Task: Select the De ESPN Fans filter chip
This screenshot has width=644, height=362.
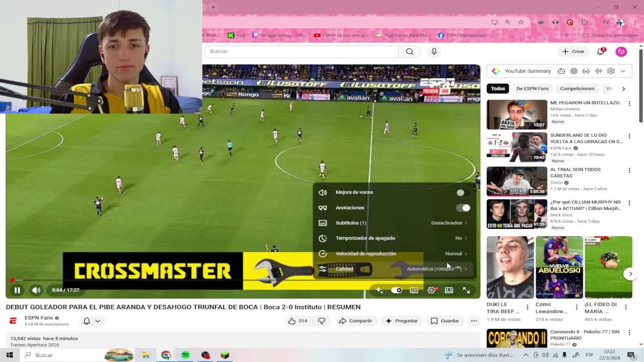Action: tap(532, 88)
